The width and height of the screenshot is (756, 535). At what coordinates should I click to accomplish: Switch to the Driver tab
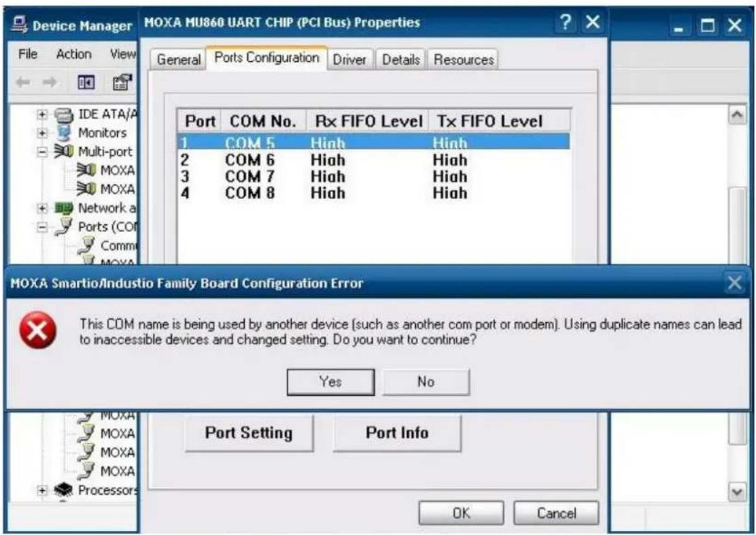point(349,60)
